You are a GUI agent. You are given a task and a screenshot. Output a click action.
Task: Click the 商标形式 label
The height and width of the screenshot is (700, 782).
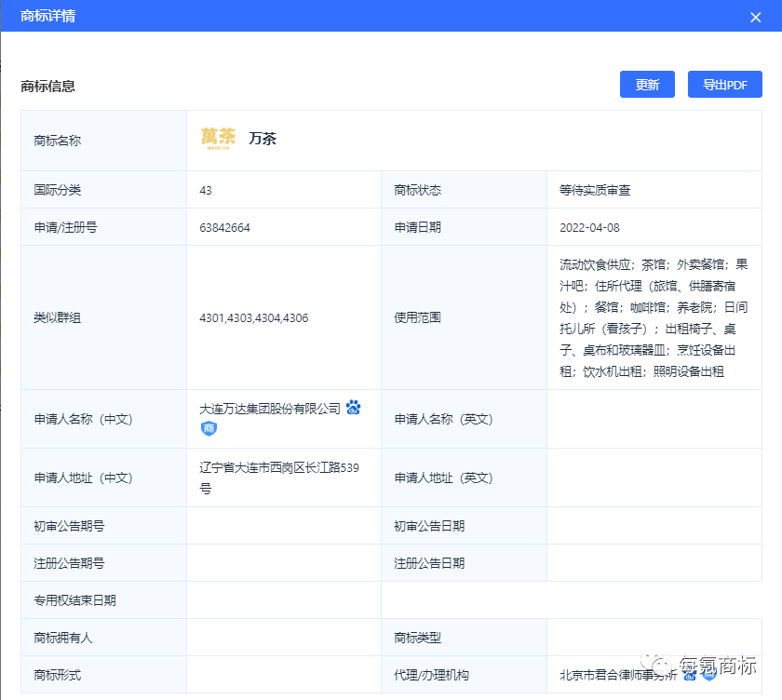pyautogui.click(x=58, y=675)
